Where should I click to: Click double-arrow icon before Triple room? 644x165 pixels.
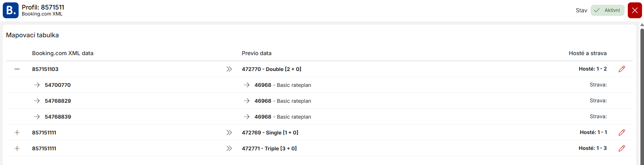click(x=229, y=148)
